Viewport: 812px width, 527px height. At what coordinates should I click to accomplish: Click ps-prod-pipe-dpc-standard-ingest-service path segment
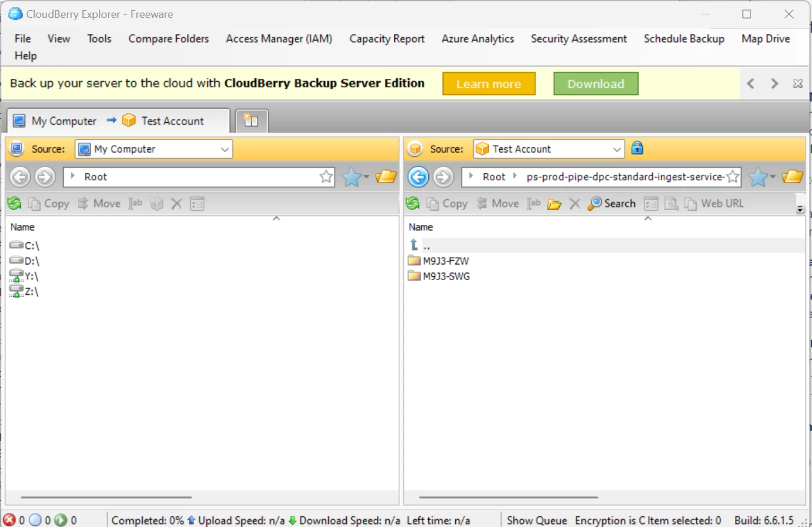coord(625,177)
